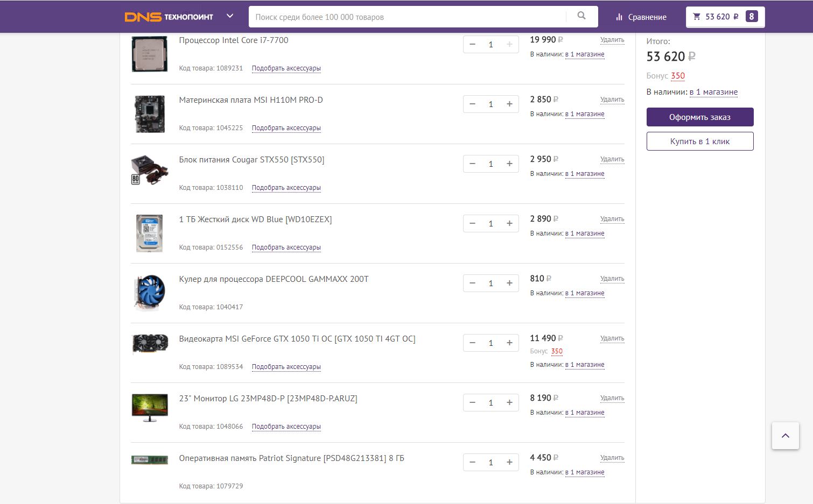
Task: Focus the product search input field
Action: (x=408, y=17)
